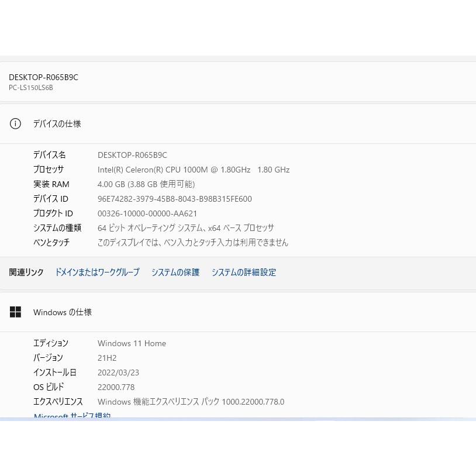The image size is (476, 476).
Task: Click the 関連リンク label
Action: point(26,272)
